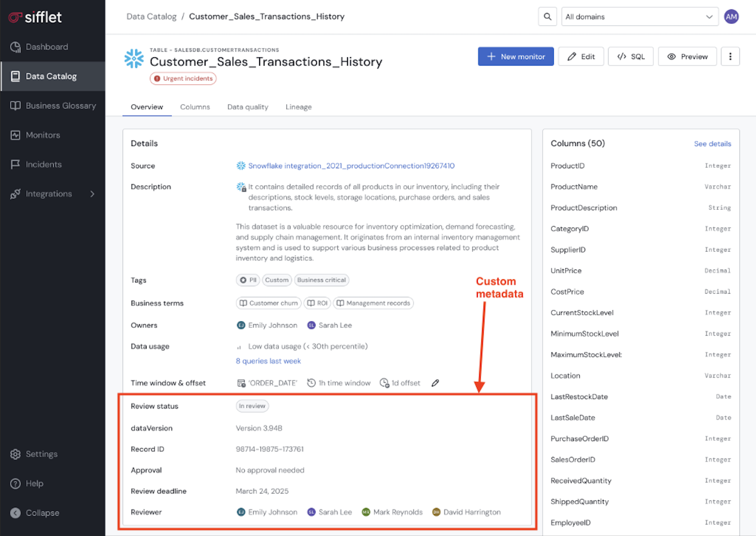The height and width of the screenshot is (536, 756).
Task: Collapse the sidebar navigation
Action: point(42,513)
